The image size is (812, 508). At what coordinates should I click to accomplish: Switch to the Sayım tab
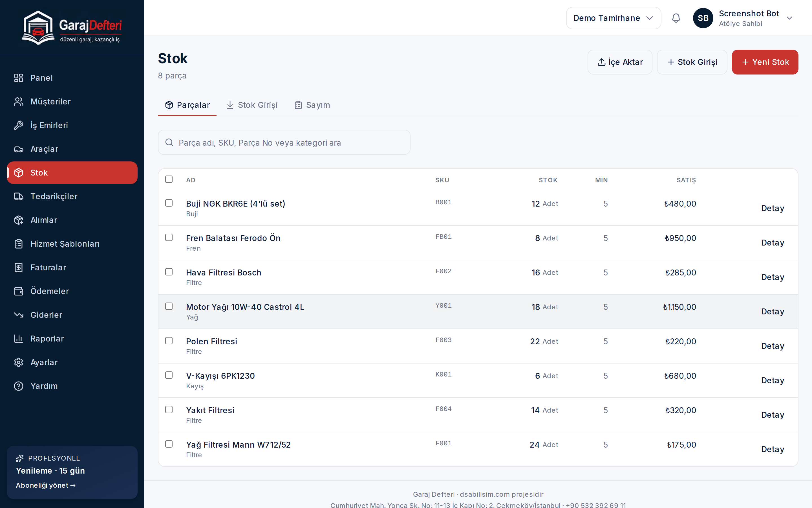[x=312, y=105]
